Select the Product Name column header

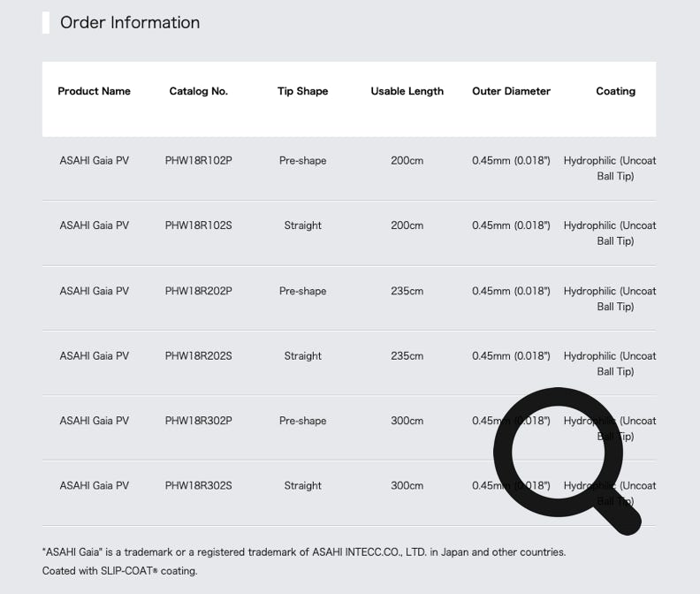tap(95, 91)
